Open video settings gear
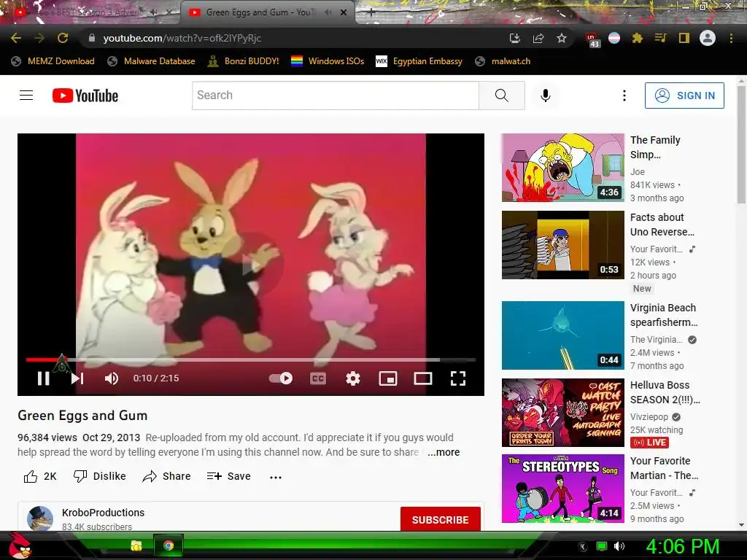 (352, 378)
